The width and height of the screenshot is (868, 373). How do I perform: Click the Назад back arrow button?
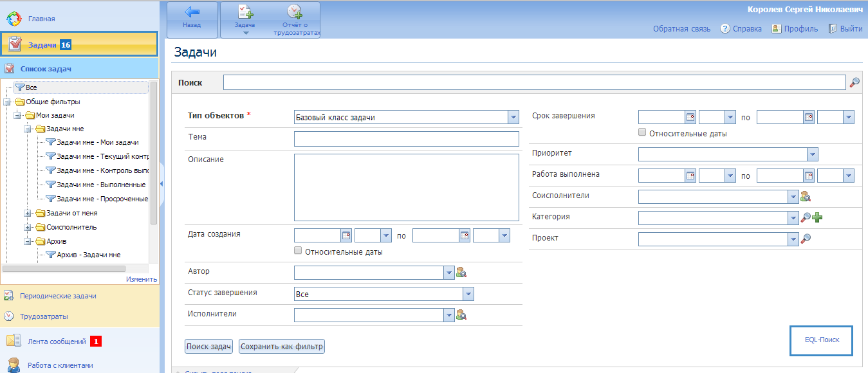(x=191, y=19)
